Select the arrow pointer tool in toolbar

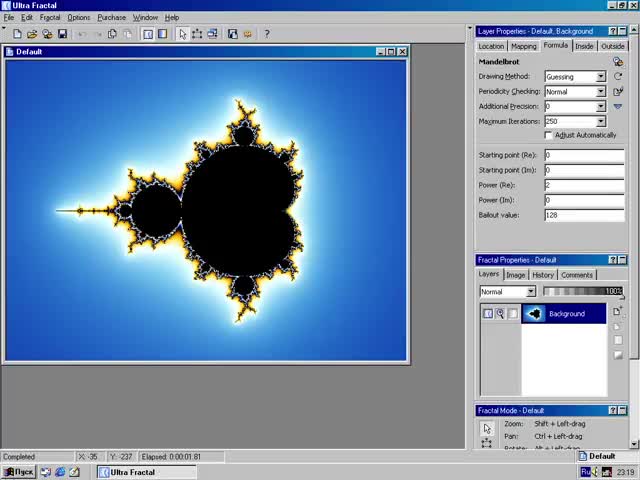[x=182, y=34]
